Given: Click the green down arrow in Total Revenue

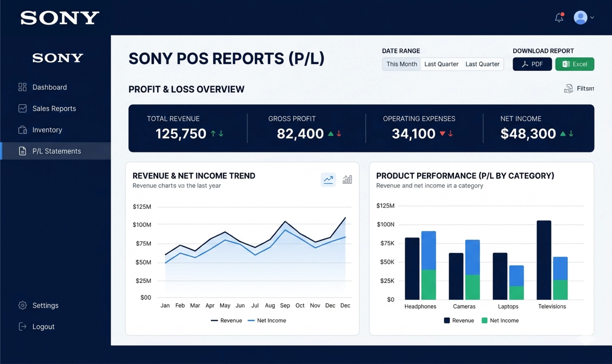Looking at the screenshot, I should click(221, 133).
